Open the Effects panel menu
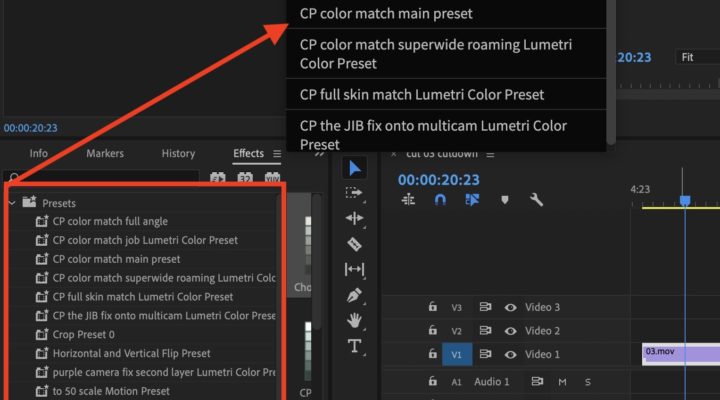 277,153
